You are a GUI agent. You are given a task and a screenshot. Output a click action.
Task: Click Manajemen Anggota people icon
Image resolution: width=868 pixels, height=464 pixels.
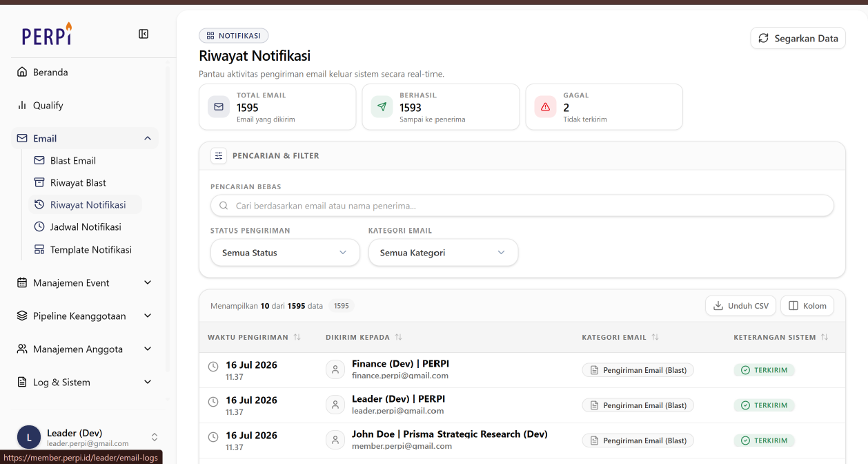click(22, 349)
